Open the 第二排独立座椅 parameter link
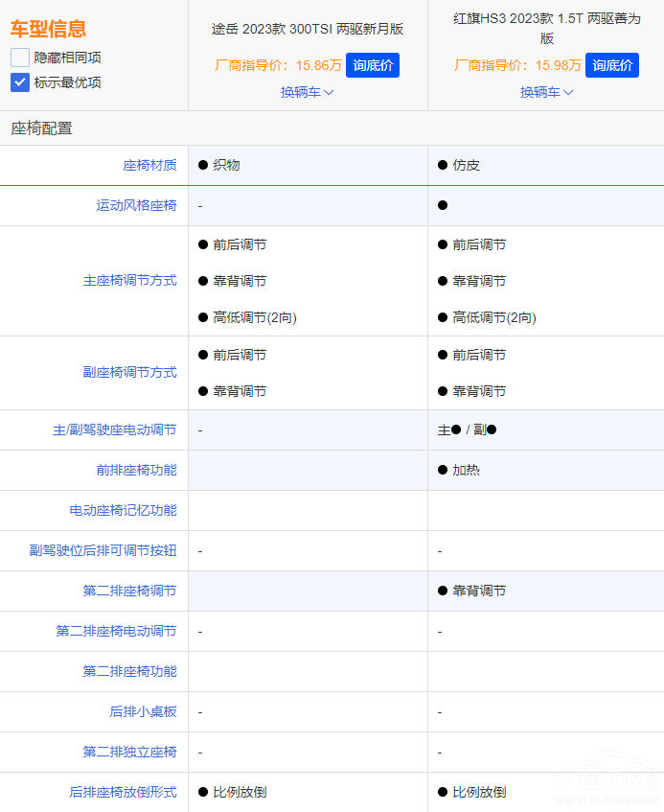The width and height of the screenshot is (664, 812). pyautogui.click(x=129, y=752)
